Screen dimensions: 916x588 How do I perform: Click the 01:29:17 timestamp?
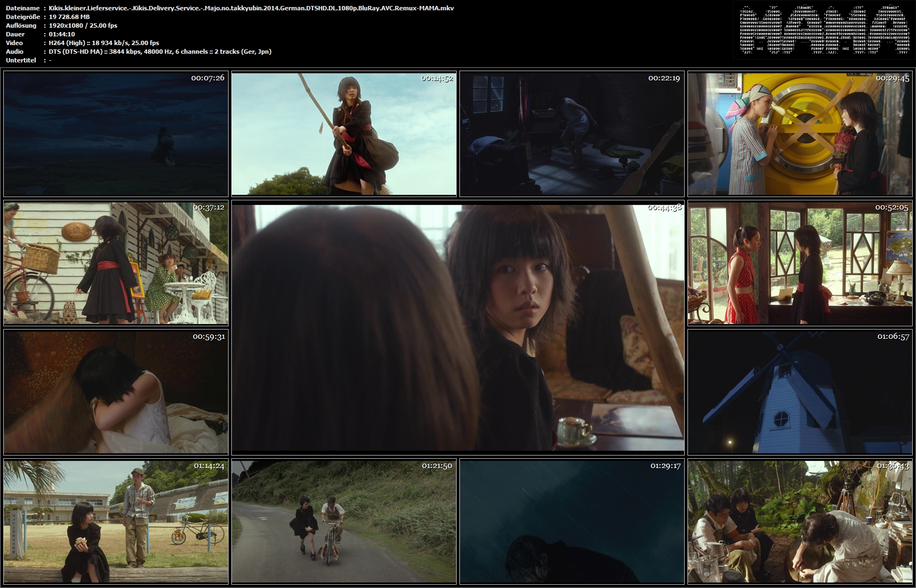[x=665, y=466]
